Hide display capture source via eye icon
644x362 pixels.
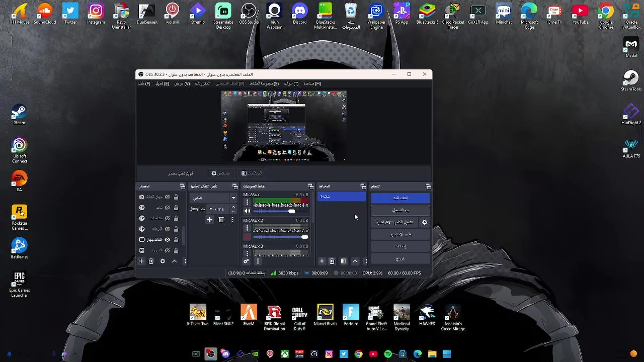[168, 240]
